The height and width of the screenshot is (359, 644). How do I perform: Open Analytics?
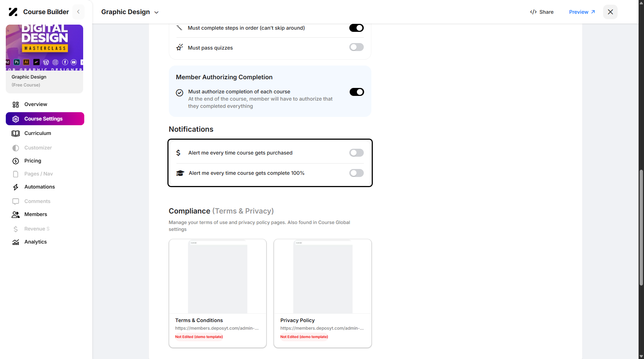[35, 242]
